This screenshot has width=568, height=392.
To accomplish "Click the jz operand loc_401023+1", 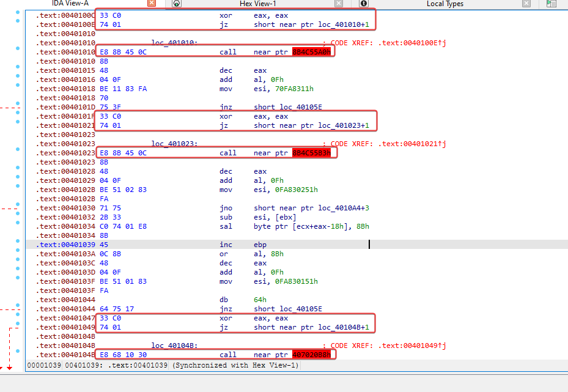I will click(x=344, y=125).
